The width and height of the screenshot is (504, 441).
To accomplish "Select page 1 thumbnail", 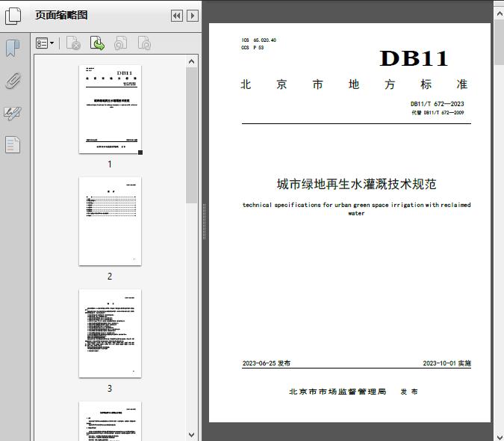I will click(x=110, y=109).
